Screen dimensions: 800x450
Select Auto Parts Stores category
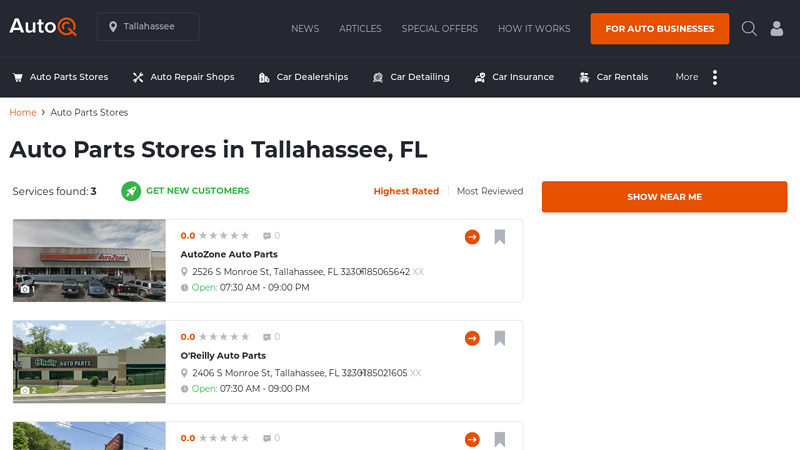point(69,77)
